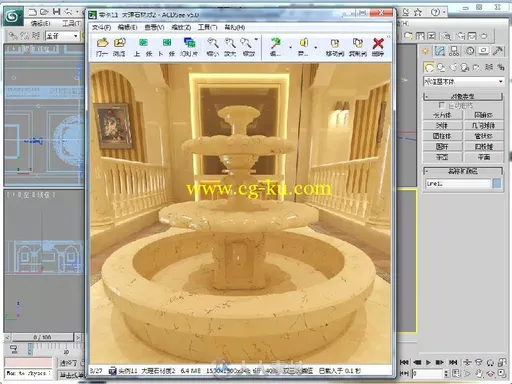This screenshot has width=512, height=384.
Task: Click the Torus primitive button
Action: click(442, 147)
